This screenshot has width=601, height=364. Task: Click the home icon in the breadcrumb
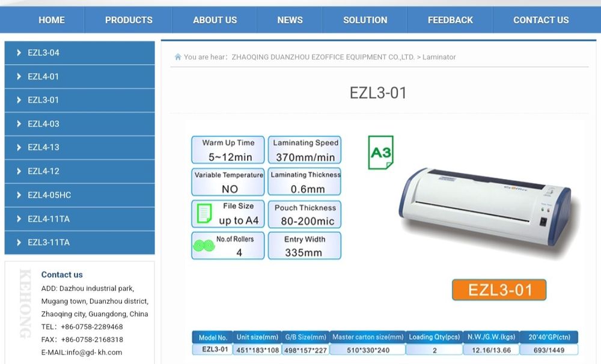[178, 56]
